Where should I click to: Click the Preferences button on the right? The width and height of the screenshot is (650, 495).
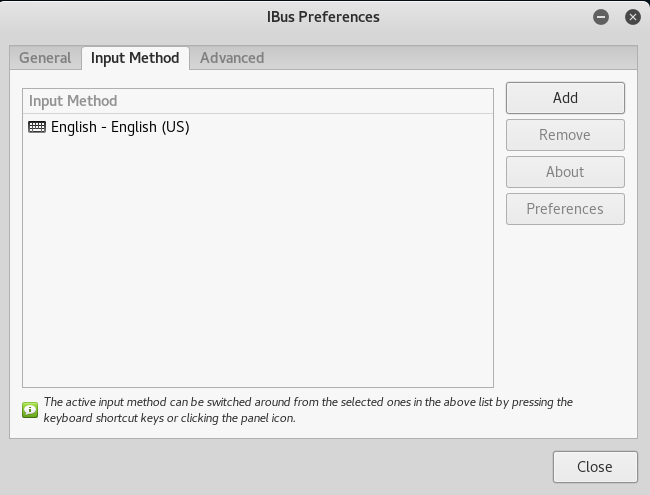tap(565, 209)
